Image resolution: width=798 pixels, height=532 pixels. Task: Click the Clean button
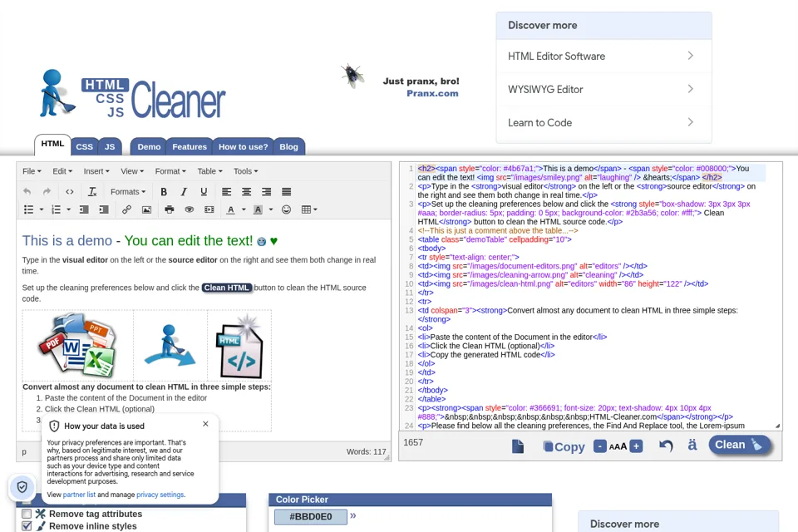(x=739, y=445)
